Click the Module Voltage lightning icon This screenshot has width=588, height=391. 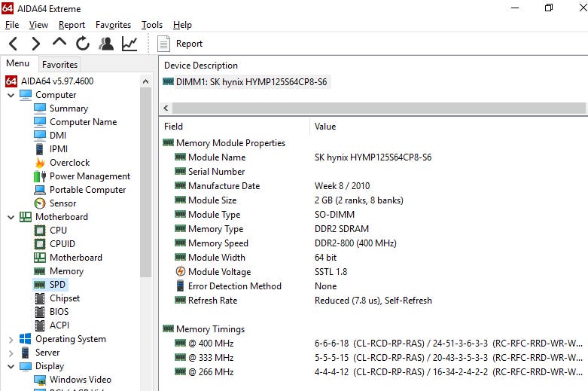(x=181, y=271)
